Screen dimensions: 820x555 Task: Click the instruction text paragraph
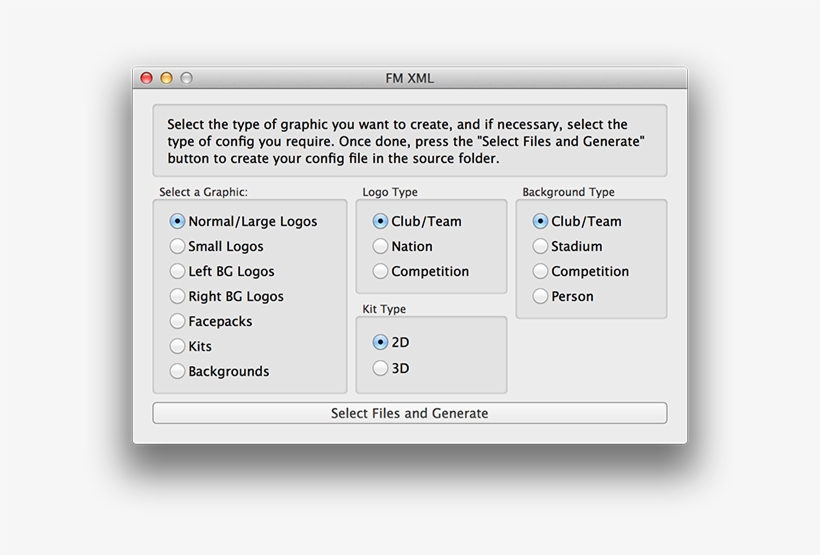coord(406,141)
